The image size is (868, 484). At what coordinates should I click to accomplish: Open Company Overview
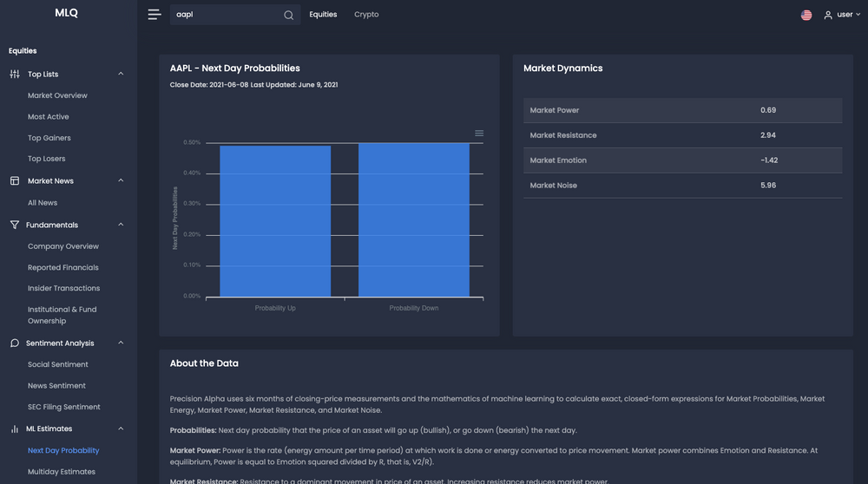(x=63, y=246)
